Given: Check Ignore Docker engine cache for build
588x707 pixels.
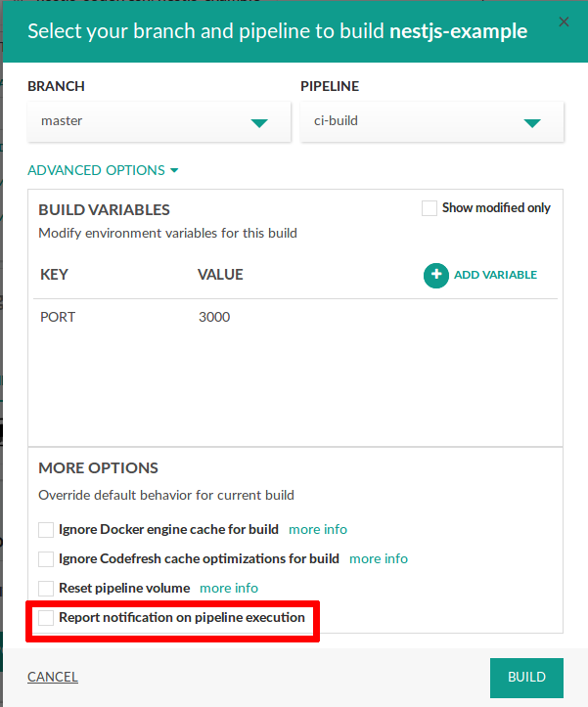Looking at the screenshot, I should 46,530.
